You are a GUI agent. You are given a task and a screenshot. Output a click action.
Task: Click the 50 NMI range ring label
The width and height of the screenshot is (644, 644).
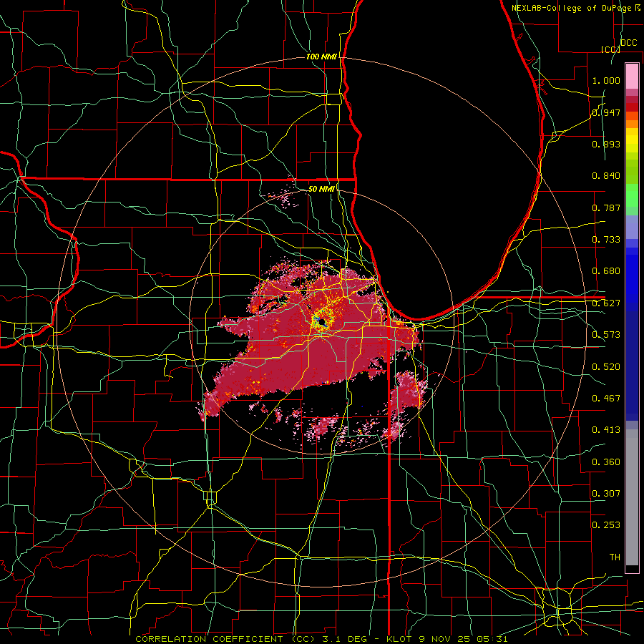pyautogui.click(x=321, y=189)
